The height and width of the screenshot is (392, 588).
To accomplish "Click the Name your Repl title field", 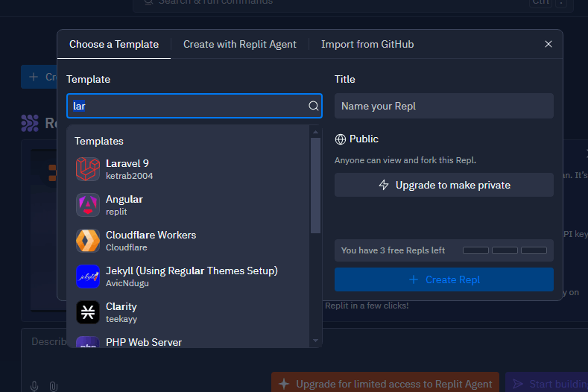I will pos(444,106).
